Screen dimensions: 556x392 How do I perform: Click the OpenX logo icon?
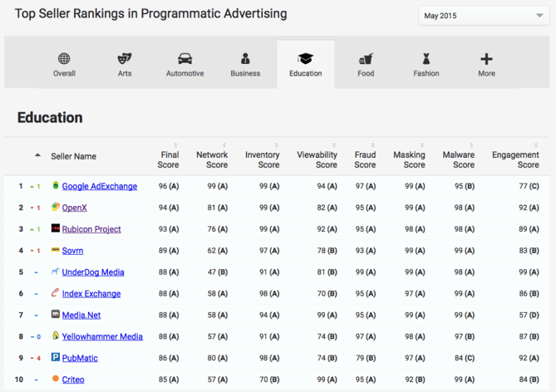[x=56, y=207]
